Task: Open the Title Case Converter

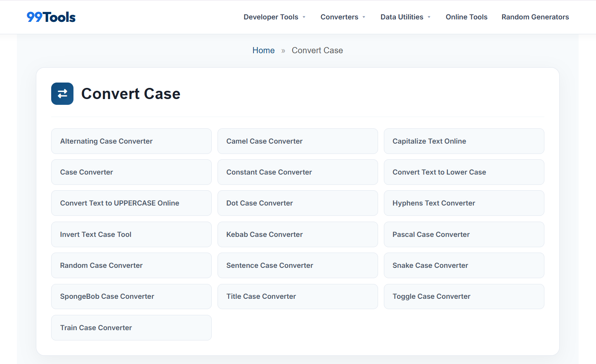Action: coord(297,296)
